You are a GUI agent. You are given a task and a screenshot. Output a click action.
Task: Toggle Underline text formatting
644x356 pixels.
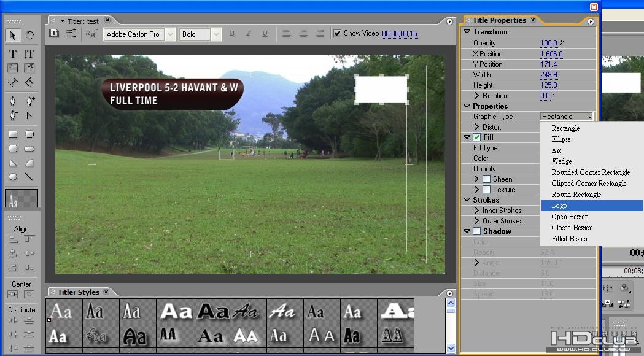[265, 34]
